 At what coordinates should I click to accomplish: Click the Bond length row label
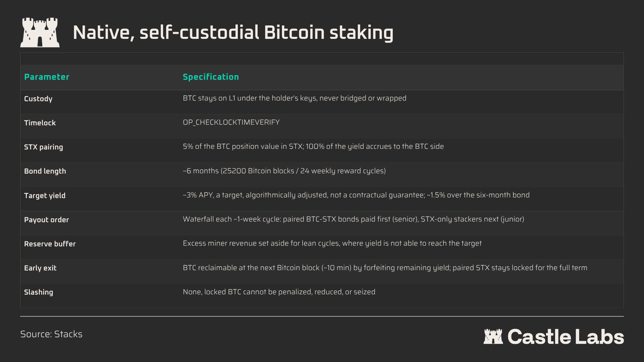[x=45, y=171]
